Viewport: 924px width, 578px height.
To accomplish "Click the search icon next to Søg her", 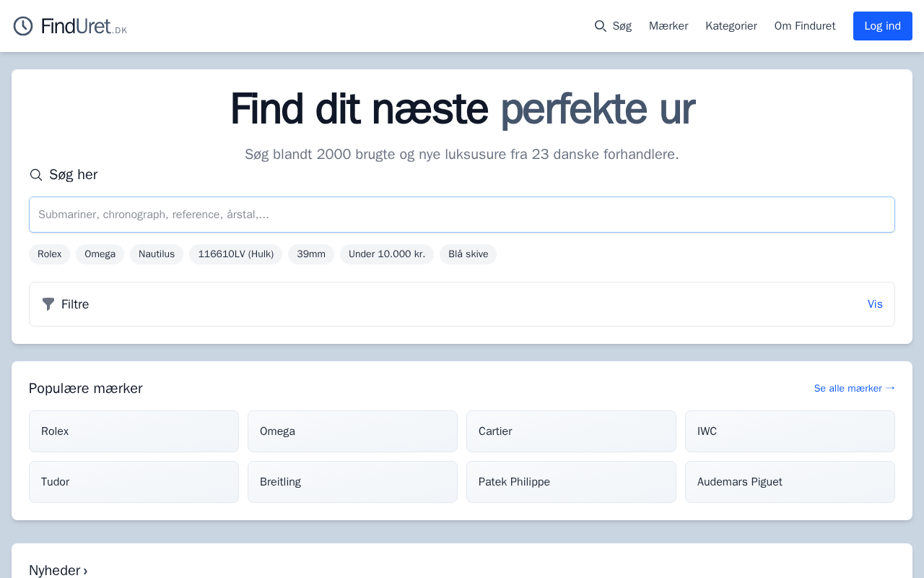I will pyautogui.click(x=36, y=175).
